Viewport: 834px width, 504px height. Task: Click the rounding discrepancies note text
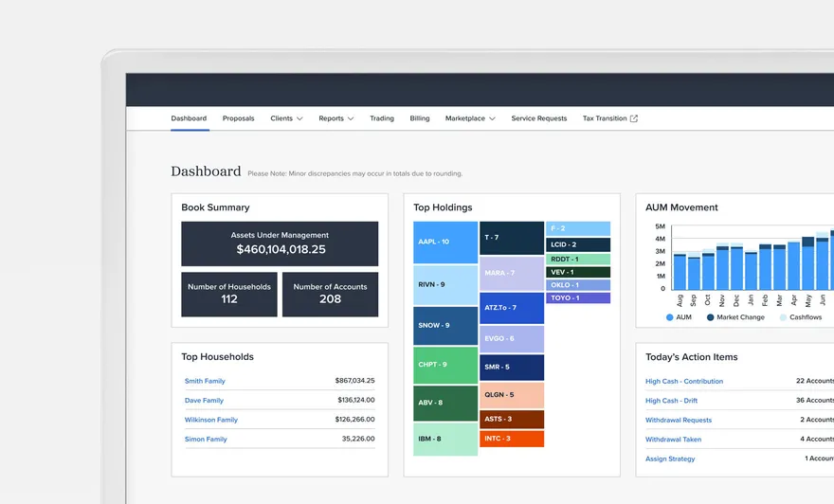coord(354,174)
